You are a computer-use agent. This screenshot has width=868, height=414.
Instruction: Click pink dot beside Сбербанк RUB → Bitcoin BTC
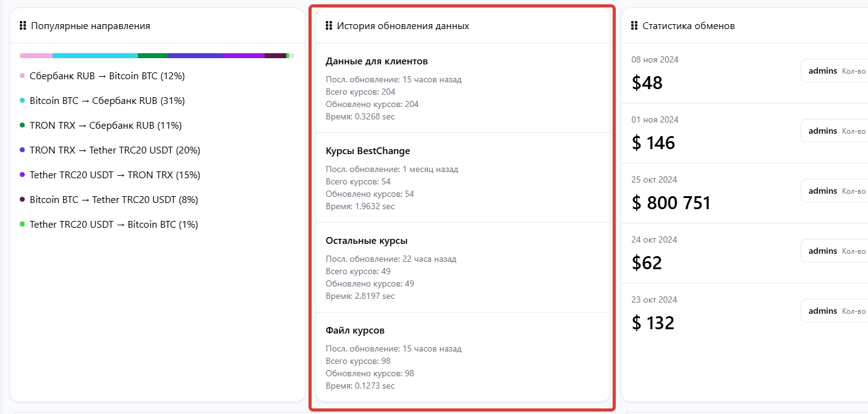click(22, 76)
